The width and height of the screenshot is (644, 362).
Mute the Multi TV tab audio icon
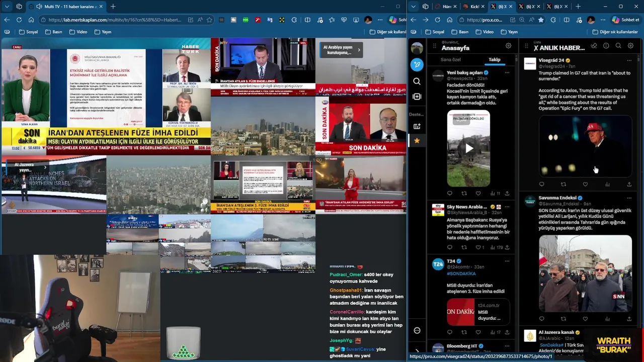[39, 7]
